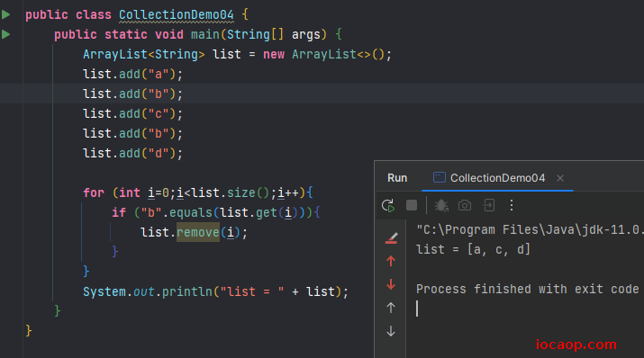Click the Run panel label
644x358 pixels.
click(x=397, y=178)
